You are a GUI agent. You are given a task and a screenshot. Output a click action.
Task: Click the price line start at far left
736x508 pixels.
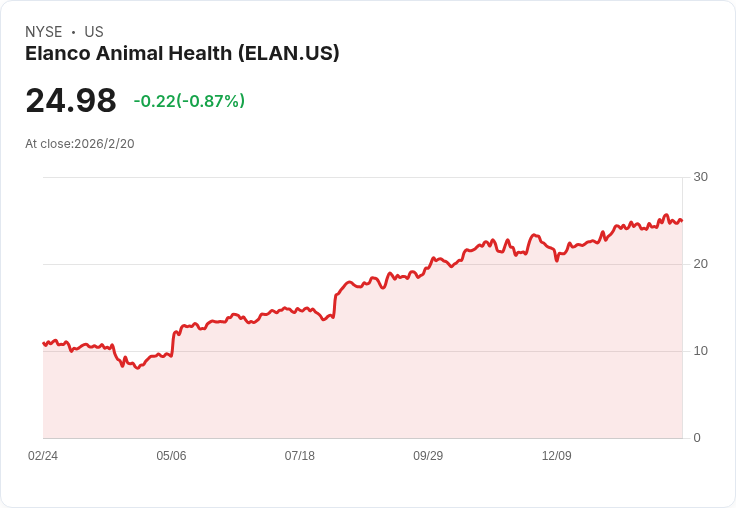click(44, 343)
